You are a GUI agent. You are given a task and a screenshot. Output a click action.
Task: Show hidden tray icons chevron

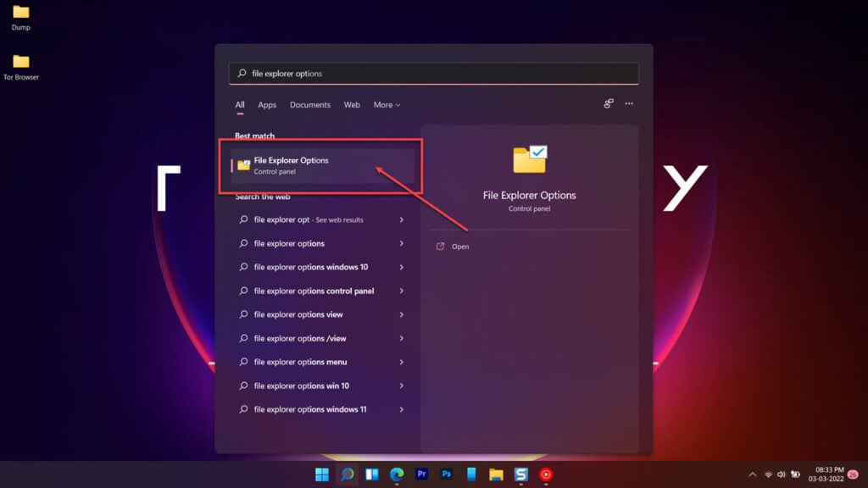(x=753, y=474)
